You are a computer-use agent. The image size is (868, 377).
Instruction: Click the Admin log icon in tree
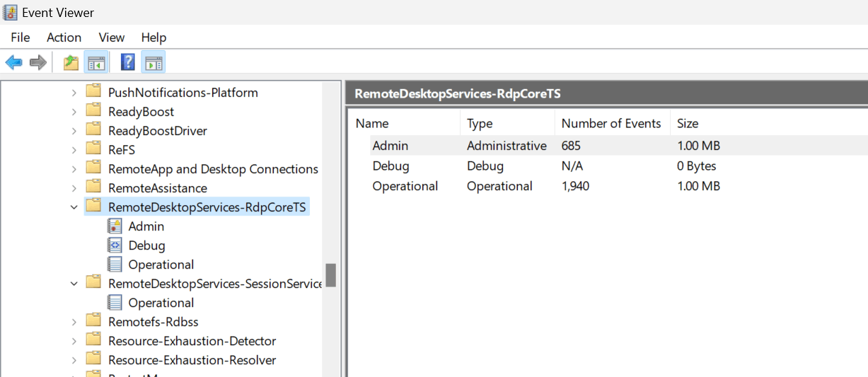[115, 226]
